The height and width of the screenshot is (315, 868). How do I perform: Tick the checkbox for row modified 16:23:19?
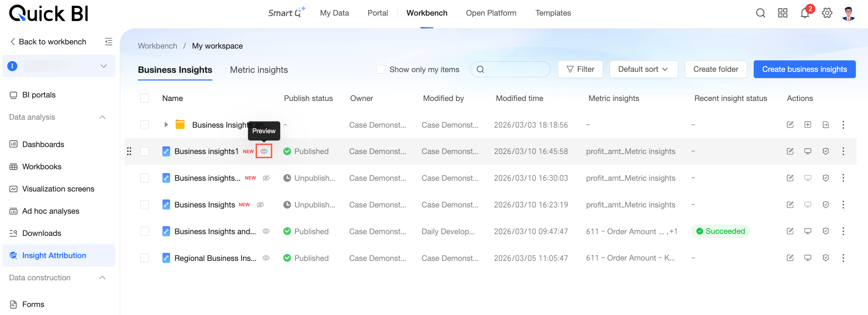[x=144, y=205]
